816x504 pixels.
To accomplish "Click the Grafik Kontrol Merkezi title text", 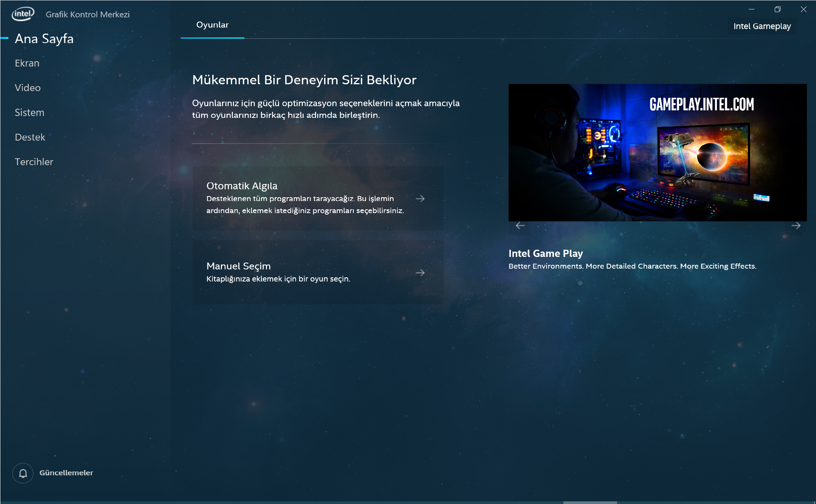I will click(88, 14).
